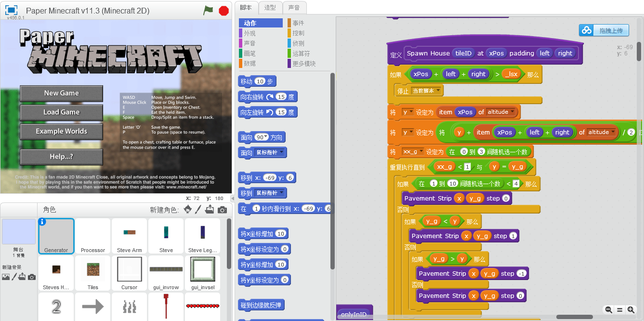Screen dimensions: 644x321
Task: Open the 鼠标指针 dropdown in the 面向 block
Action: [270, 153]
